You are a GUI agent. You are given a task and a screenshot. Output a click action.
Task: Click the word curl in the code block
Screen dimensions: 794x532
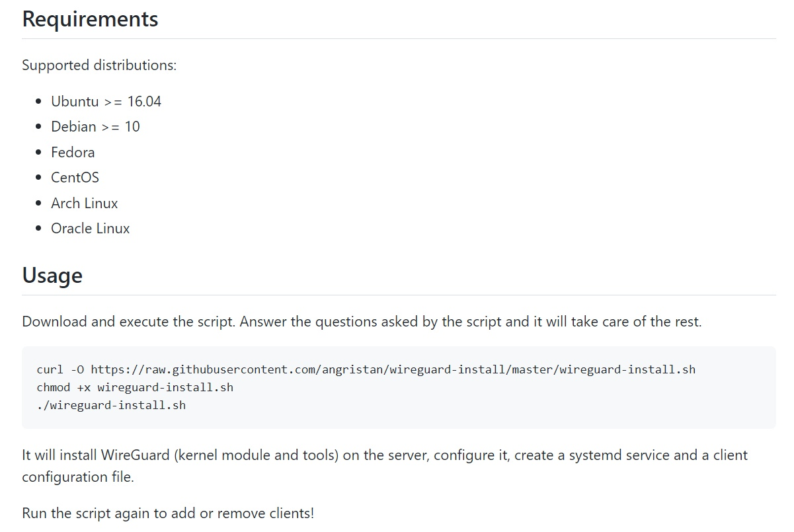[x=50, y=369]
